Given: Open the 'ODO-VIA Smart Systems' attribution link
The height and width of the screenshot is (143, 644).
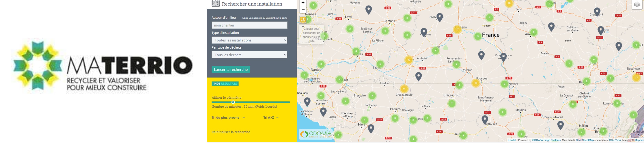Looking at the screenshot, I should coord(546,140).
